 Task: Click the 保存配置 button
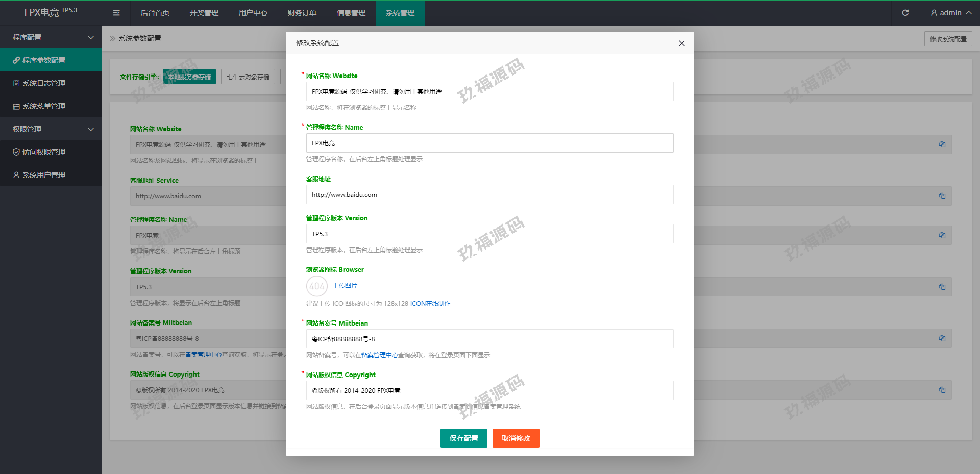[463, 438]
